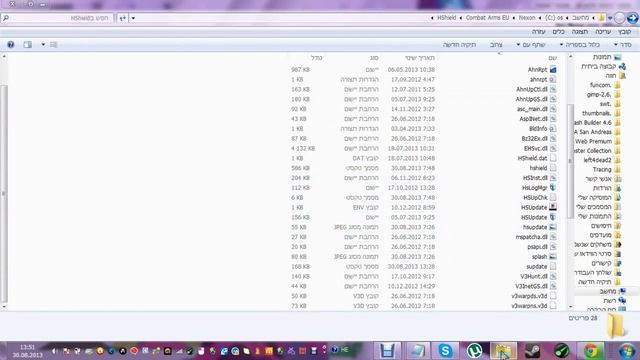
Task: Open the כלים tools menu
Action: coord(558,31)
